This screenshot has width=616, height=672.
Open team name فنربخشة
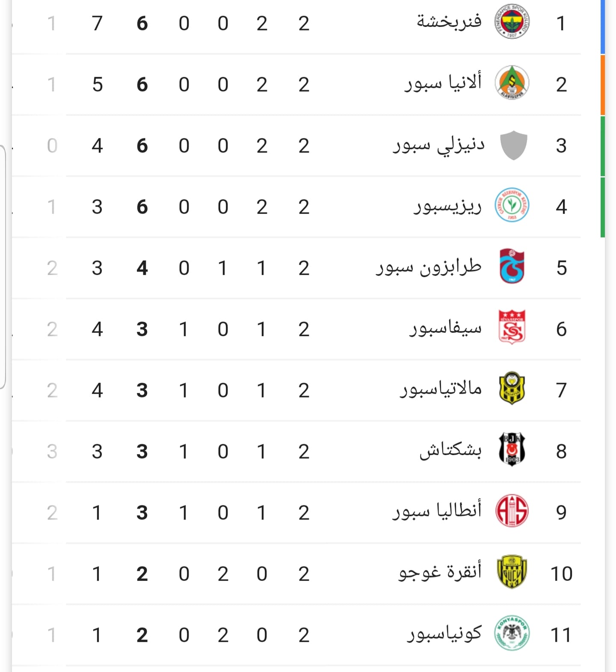(449, 22)
